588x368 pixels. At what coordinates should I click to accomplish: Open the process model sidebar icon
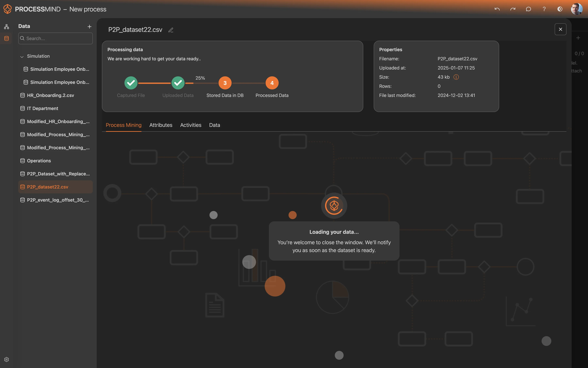(x=7, y=26)
